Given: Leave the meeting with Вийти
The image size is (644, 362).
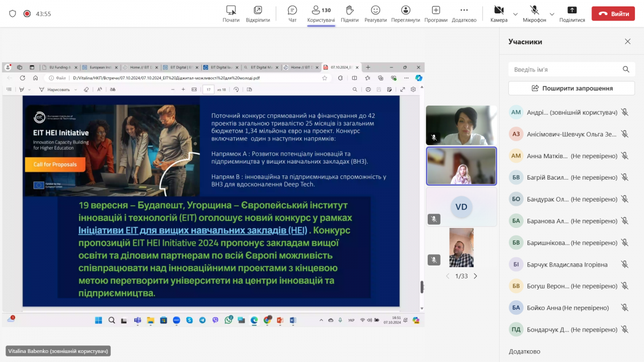Looking at the screenshot, I should point(613,14).
